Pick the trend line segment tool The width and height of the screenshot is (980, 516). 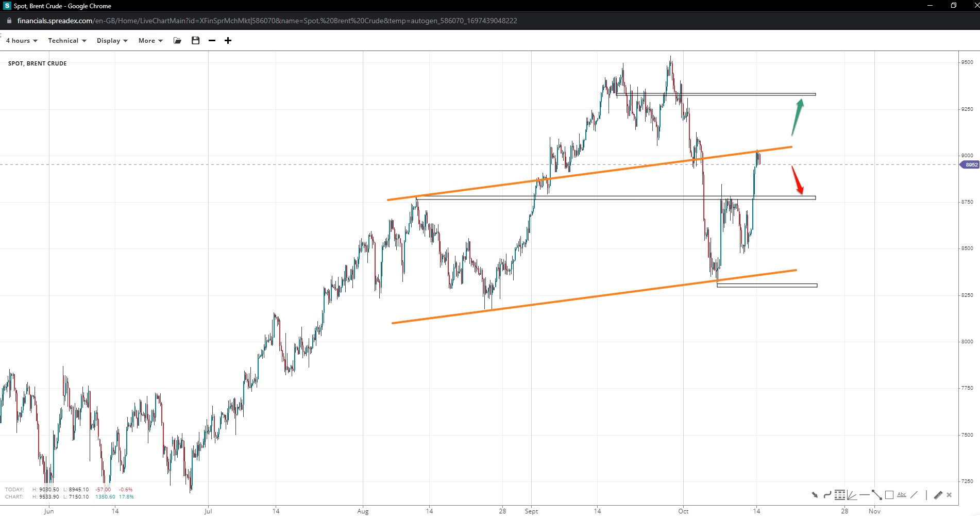[877, 495]
